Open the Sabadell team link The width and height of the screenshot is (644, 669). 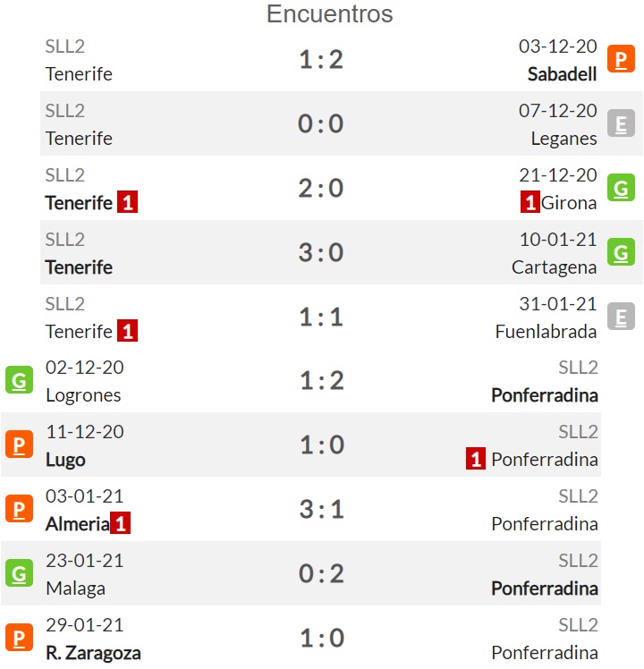point(562,74)
